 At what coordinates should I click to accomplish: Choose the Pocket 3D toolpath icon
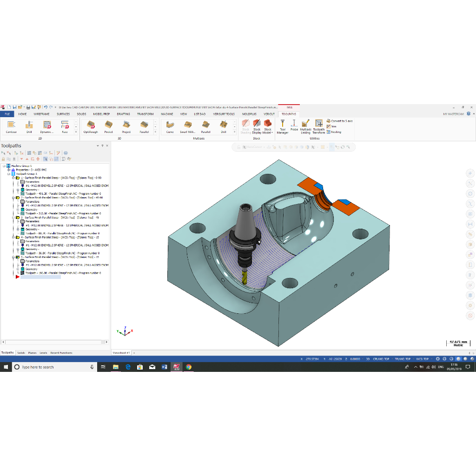108,126
